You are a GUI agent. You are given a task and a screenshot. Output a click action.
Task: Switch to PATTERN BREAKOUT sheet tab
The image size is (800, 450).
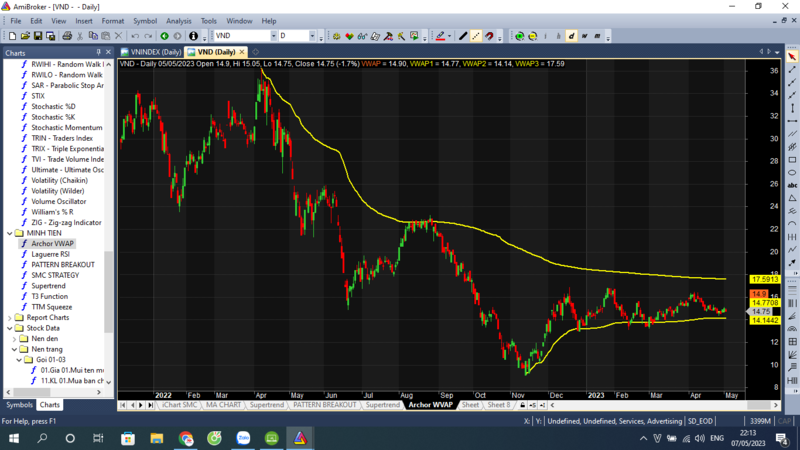(x=324, y=405)
